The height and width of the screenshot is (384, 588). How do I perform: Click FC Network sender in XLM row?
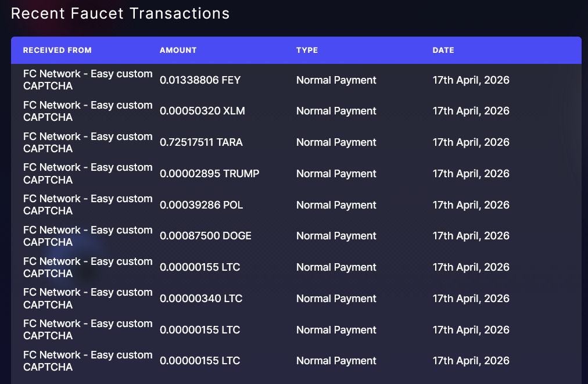(x=88, y=111)
